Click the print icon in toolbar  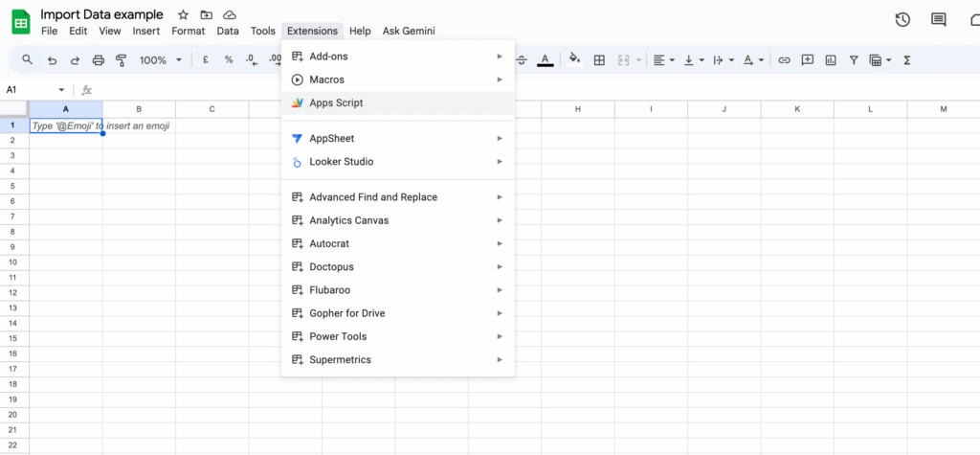tap(98, 60)
